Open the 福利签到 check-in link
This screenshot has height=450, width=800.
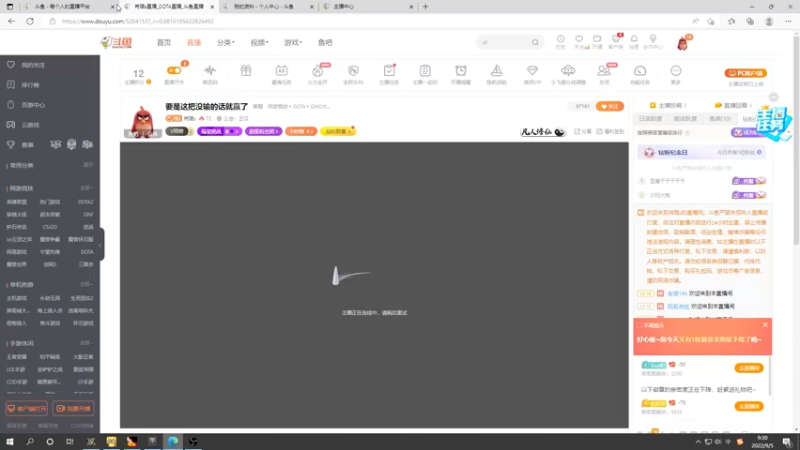point(610,131)
